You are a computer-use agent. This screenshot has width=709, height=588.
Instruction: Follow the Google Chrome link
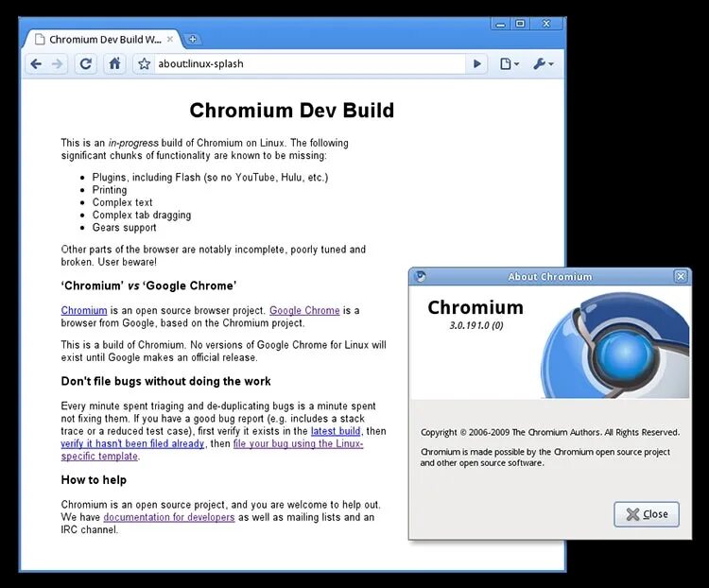coord(304,310)
